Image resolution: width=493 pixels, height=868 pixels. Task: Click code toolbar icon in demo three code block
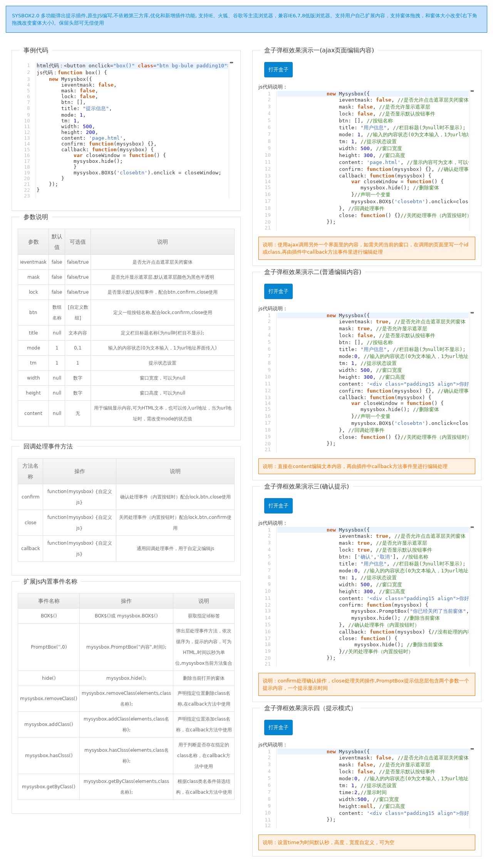472,527
